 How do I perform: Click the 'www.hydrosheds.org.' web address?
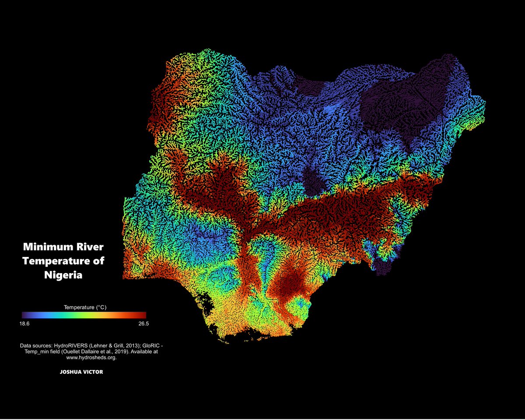point(91,357)
